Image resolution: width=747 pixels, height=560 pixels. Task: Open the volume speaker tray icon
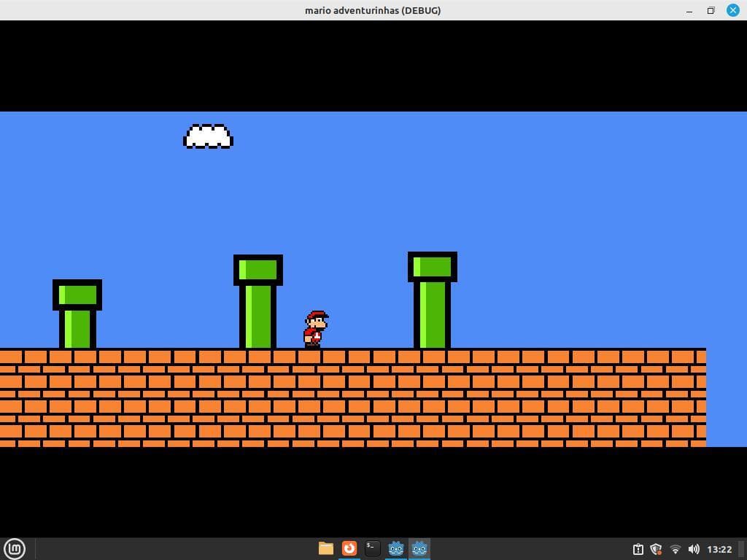pos(694,549)
